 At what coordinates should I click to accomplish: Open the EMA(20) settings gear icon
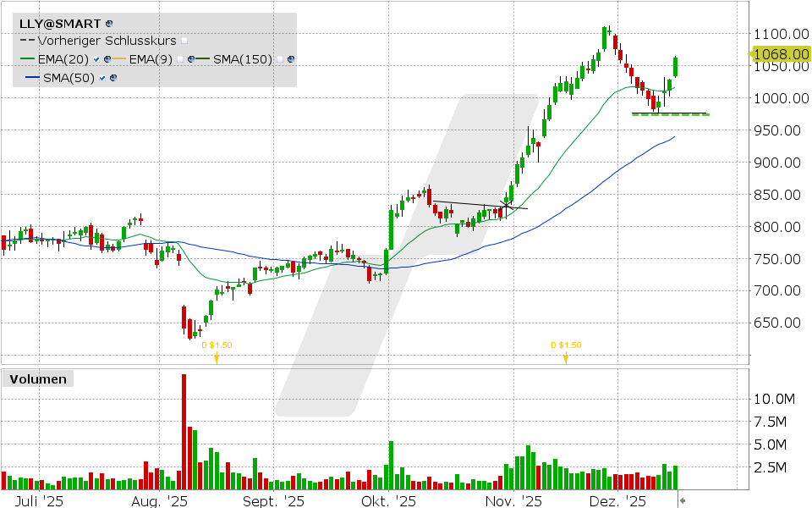pyautogui.click(x=108, y=59)
